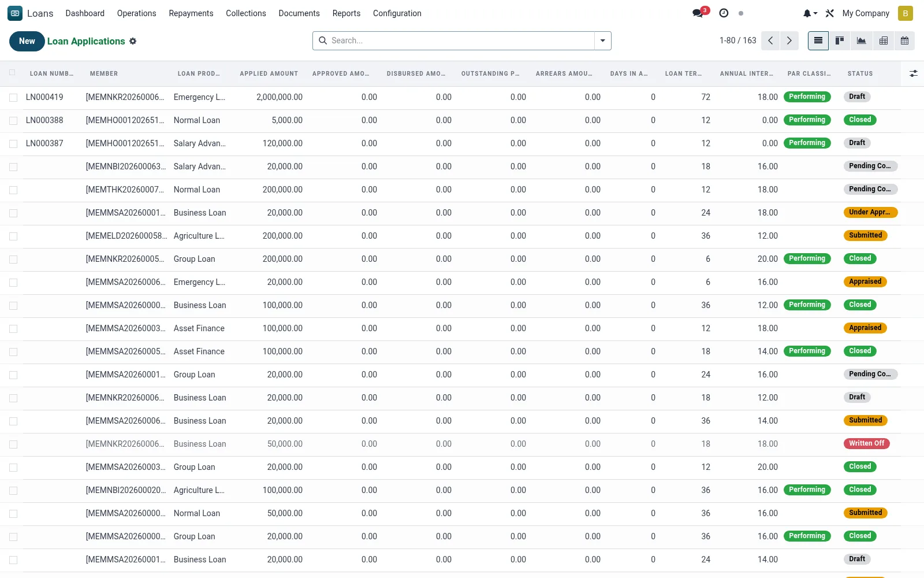The height and width of the screenshot is (578, 924).
Task: Select all records with header checkbox
Action: pyautogui.click(x=12, y=73)
